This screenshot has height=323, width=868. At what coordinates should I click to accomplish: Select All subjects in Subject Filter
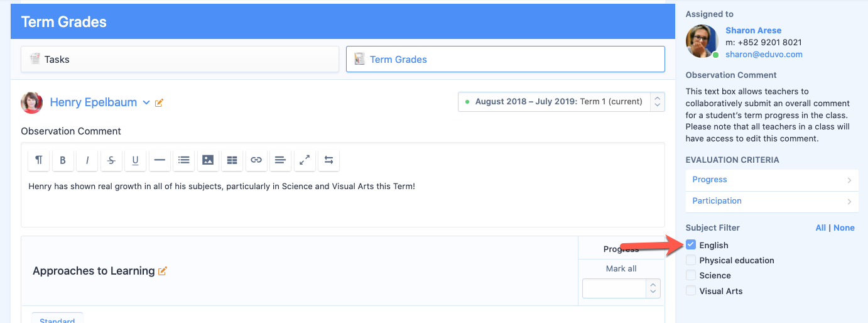pyautogui.click(x=820, y=227)
